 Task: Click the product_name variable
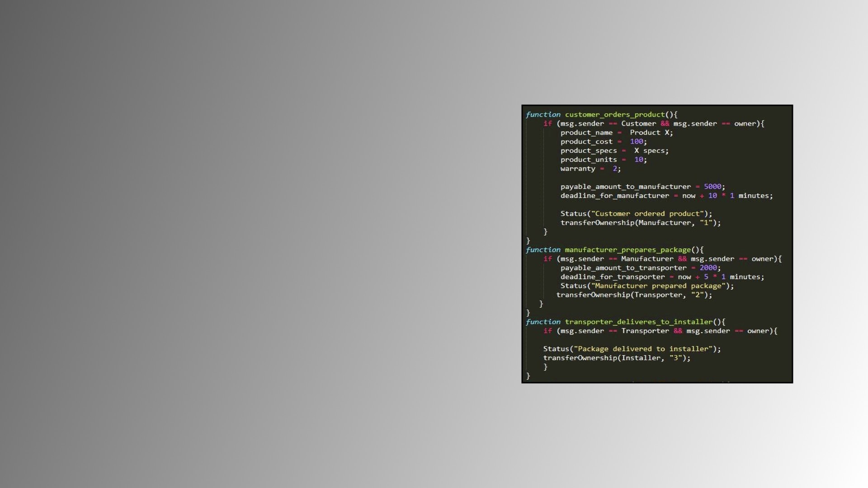pos(586,133)
